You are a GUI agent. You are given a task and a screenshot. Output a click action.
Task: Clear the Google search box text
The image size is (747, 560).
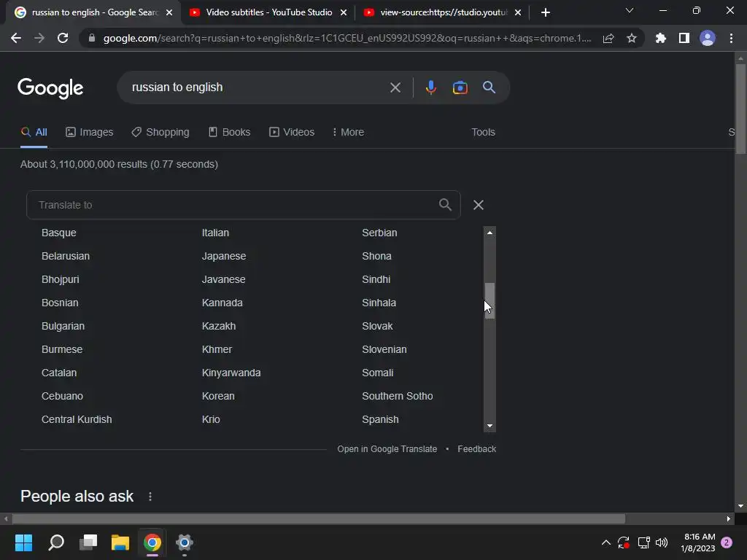[395, 87]
